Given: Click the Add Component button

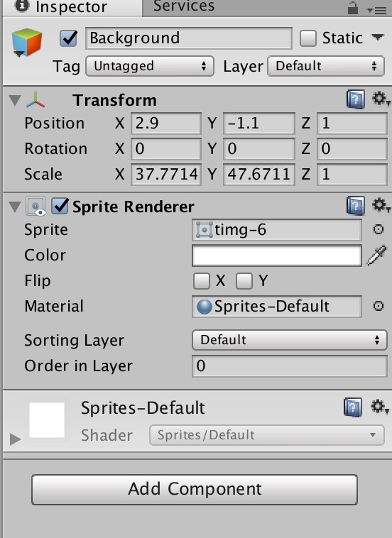Looking at the screenshot, I should [195, 490].
